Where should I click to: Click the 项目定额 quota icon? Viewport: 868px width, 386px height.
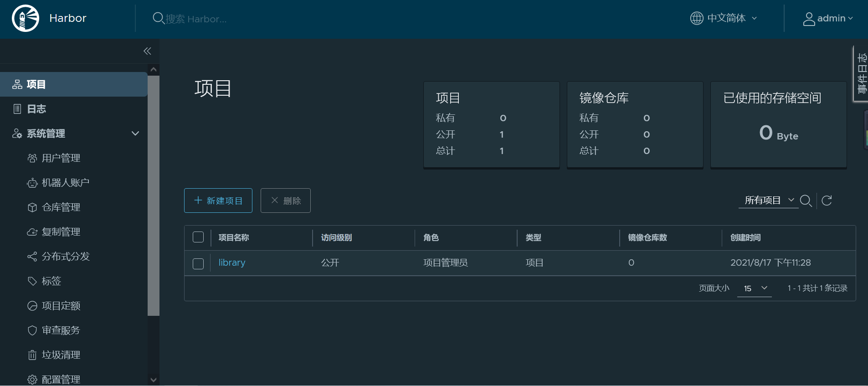click(x=32, y=306)
